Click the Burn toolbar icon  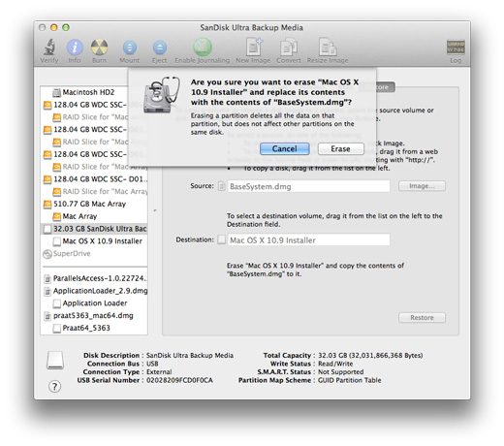(99, 48)
